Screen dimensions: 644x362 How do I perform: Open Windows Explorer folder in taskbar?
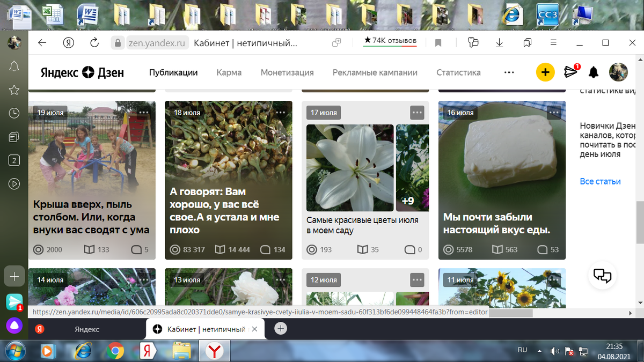[181, 351]
